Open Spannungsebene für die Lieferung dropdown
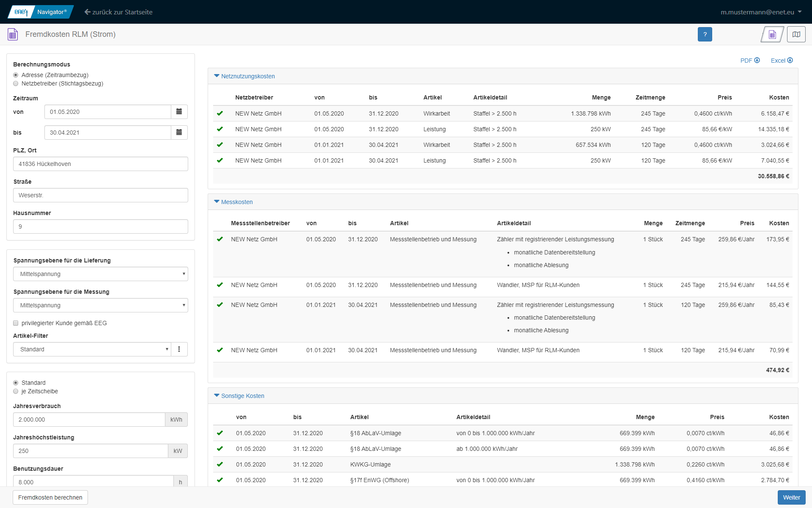The image size is (812, 508). 101,274
